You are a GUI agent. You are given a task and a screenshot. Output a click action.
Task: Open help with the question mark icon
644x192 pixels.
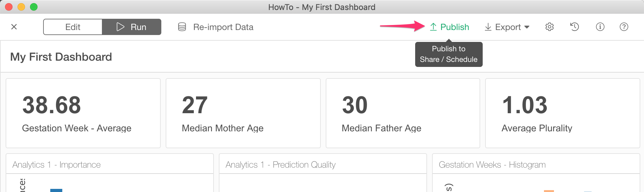click(624, 27)
